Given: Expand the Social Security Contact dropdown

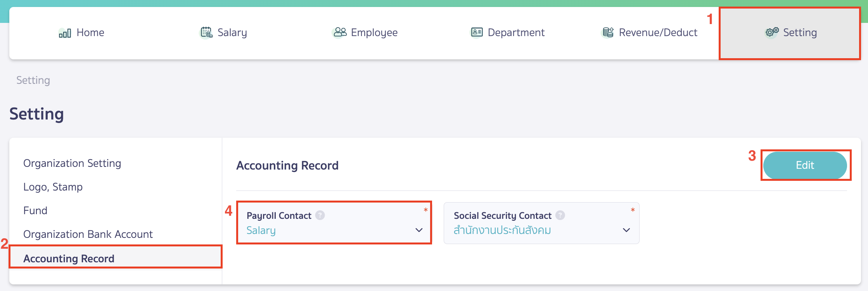Looking at the screenshot, I should (x=626, y=230).
